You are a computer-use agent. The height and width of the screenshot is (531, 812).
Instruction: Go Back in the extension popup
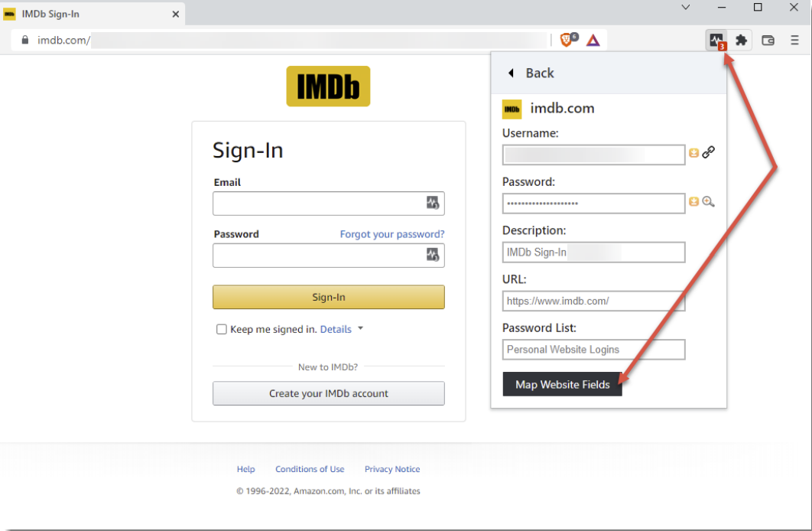pyautogui.click(x=531, y=73)
